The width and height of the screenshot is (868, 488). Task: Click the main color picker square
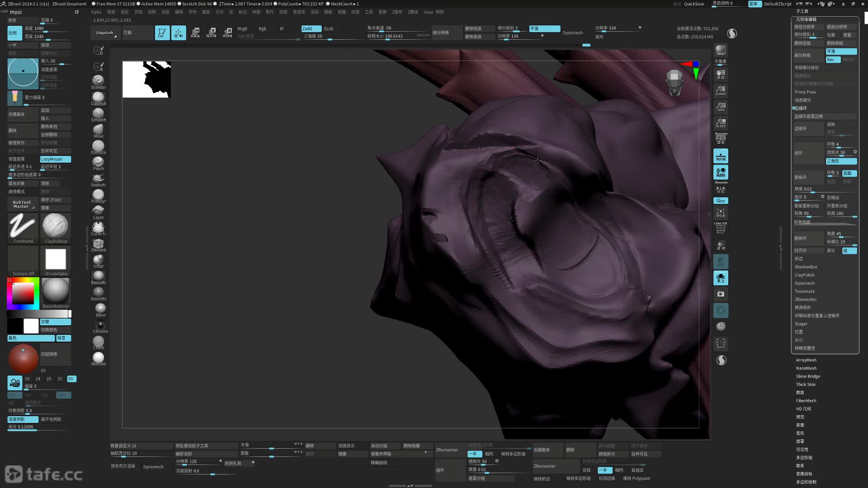pos(23,294)
